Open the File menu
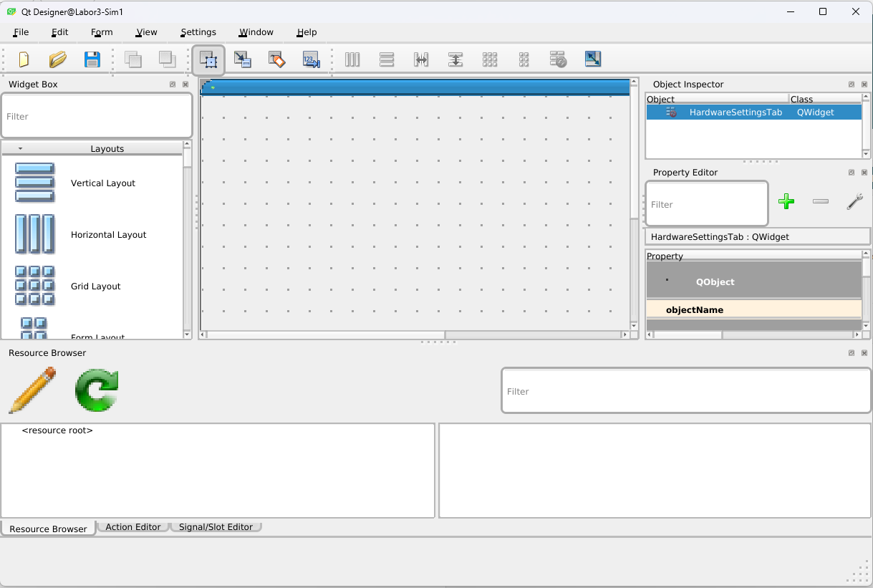This screenshot has height=588, width=873. (x=21, y=32)
